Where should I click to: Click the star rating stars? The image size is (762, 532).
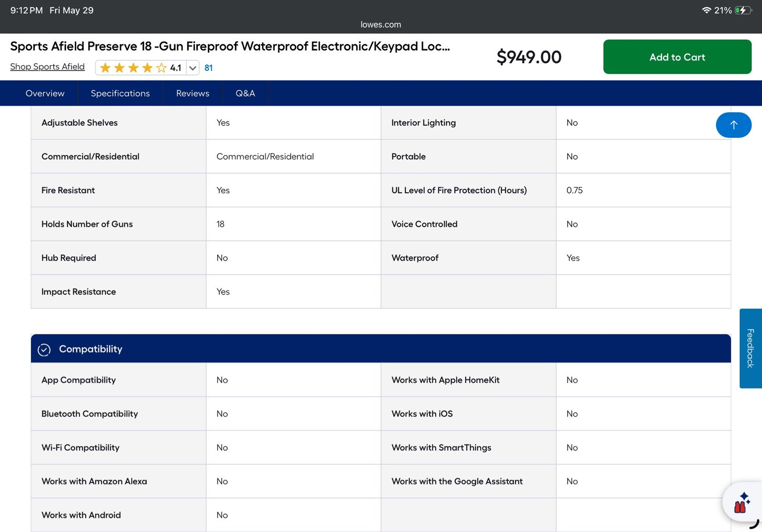click(x=133, y=68)
